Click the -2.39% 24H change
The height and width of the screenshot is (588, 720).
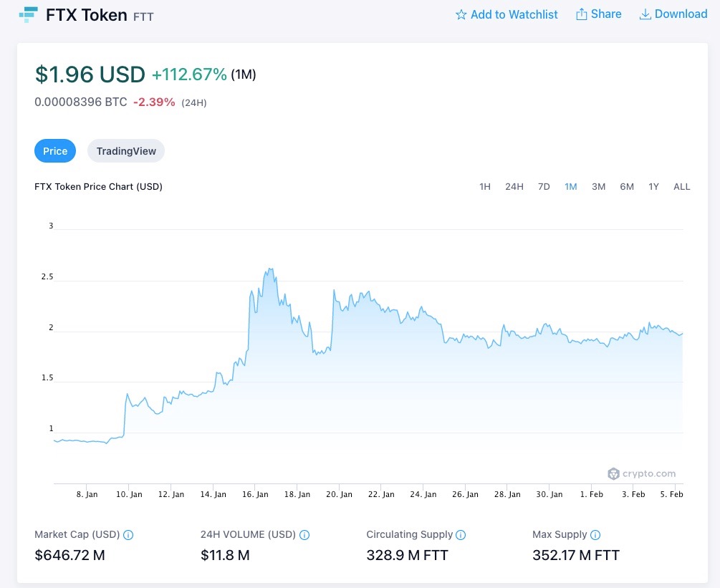154,102
